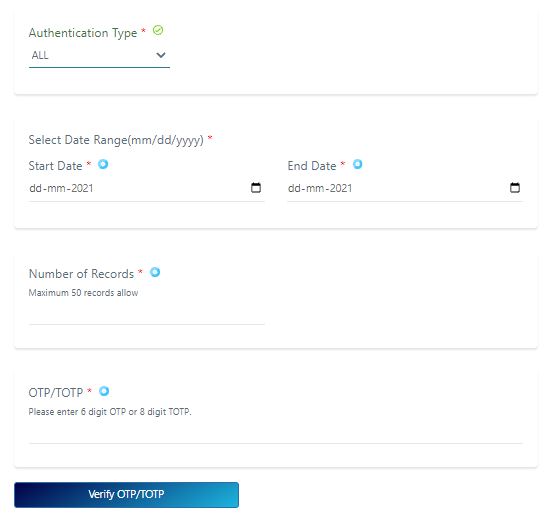This screenshot has height=519, width=555.
Task: Click the Number of Records input field
Action: pos(146,314)
